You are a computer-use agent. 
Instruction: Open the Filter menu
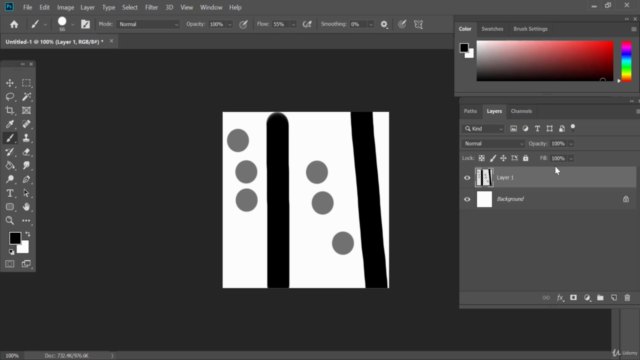click(x=151, y=7)
